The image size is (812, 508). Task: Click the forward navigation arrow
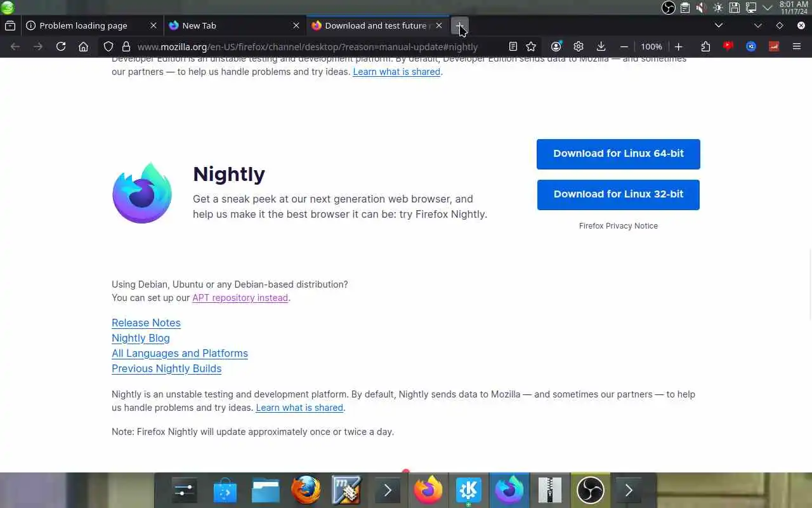click(x=38, y=46)
